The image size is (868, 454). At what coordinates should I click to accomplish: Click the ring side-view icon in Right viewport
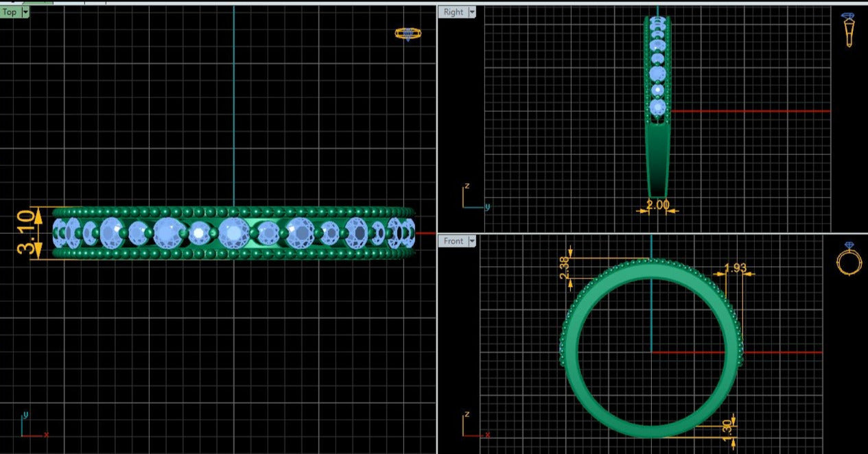coord(849,29)
